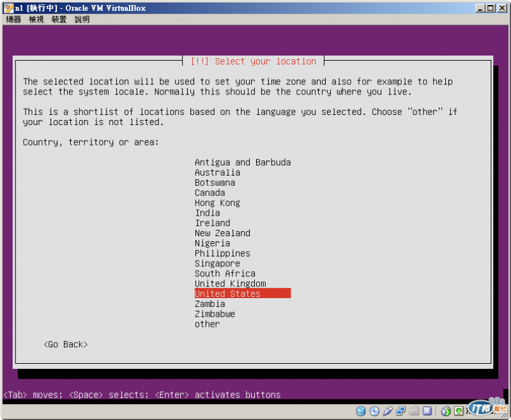This screenshot has width=511, height=420.
Task: Activate the <Go Back> button
Action: 66,345
